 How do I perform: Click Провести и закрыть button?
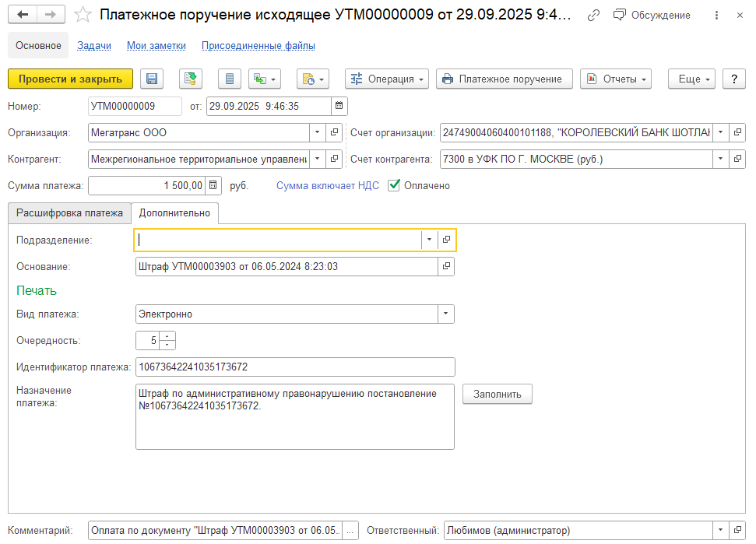click(70, 79)
